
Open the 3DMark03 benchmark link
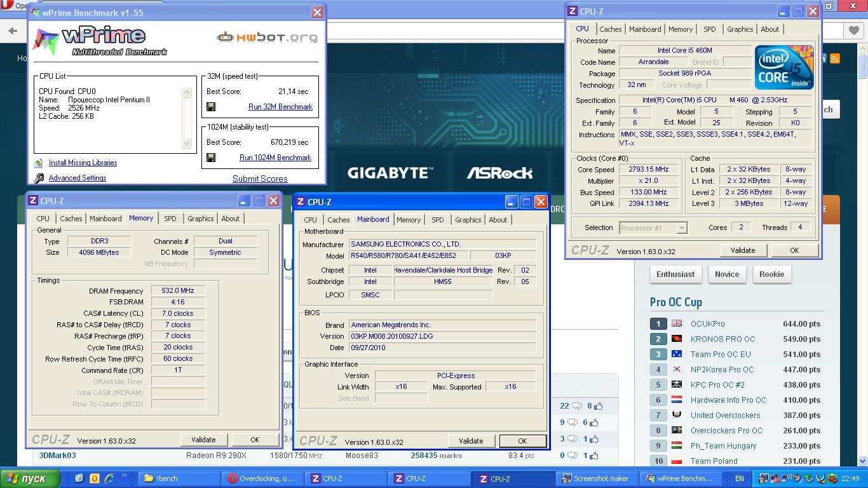(x=57, y=456)
